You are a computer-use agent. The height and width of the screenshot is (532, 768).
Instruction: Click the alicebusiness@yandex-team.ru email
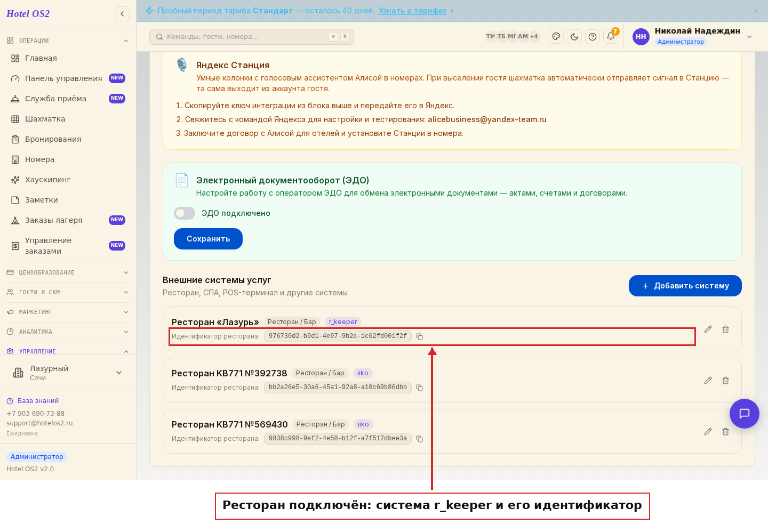487,119
